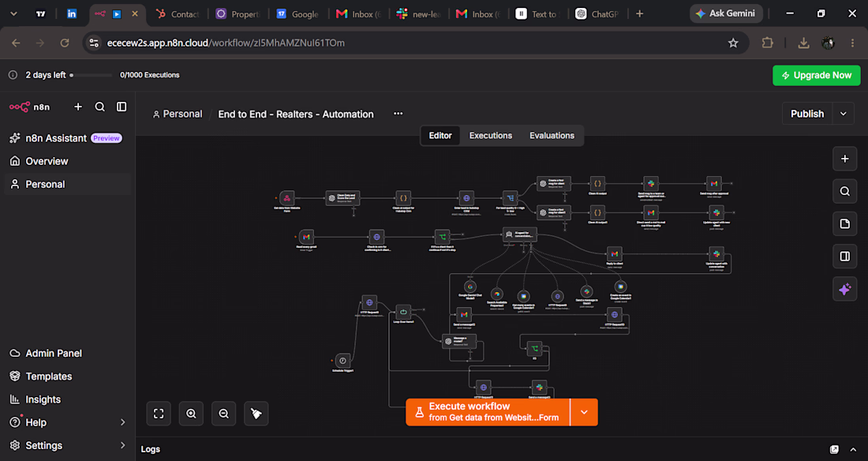The height and width of the screenshot is (461, 868).
Task: Click the tidy up workflow broom icon
Action: 256,414
